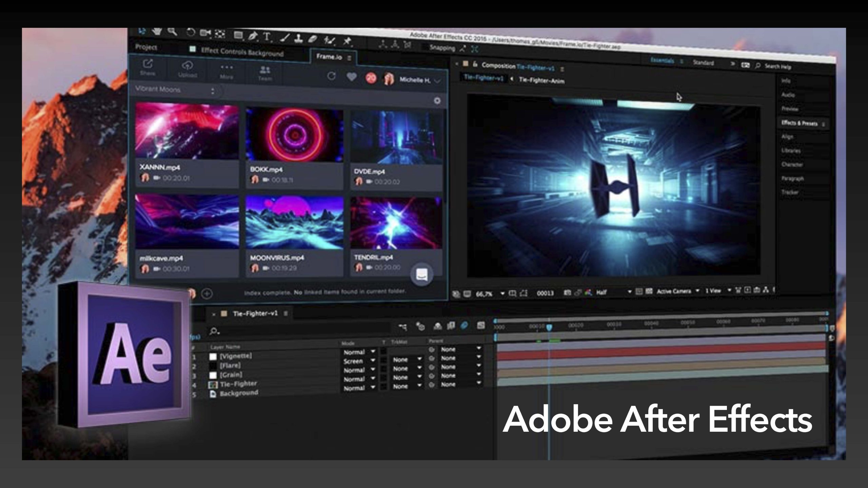
Task: Take a snapshot with the viewer camera icon
Action: (567, 292)
